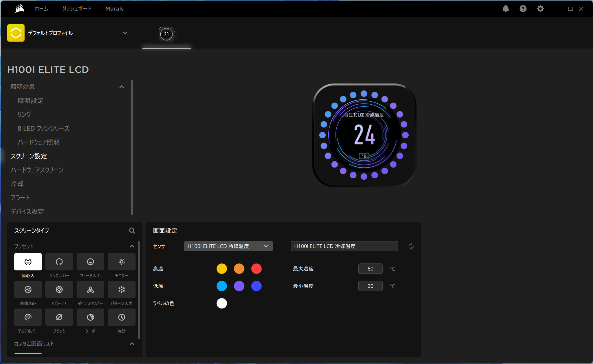Select the ブランク preset icon
The height and width of the screenshot is (364, 593).
59,317
